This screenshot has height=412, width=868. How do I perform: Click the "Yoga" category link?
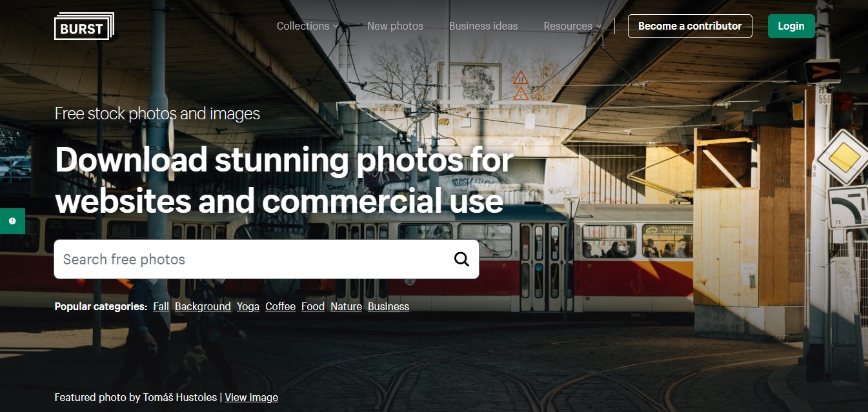(x=248, y=306)
